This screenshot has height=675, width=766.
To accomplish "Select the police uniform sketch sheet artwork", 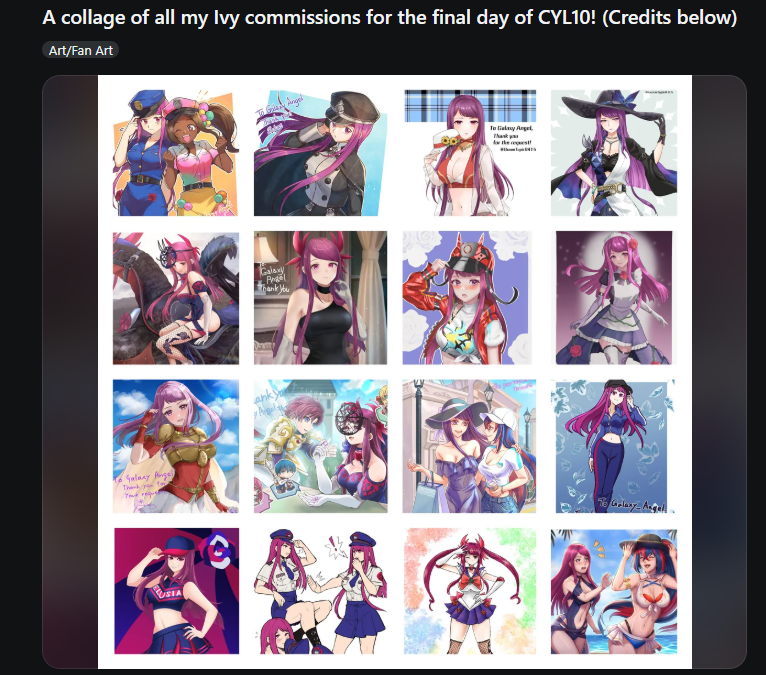I will pyautogui.click(x=320, y=591).
